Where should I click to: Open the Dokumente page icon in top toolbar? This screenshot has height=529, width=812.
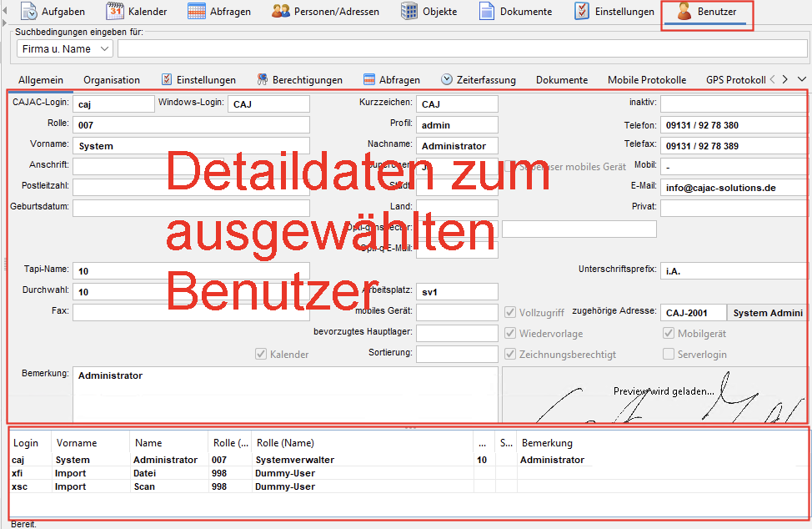[x=486, y=12]
